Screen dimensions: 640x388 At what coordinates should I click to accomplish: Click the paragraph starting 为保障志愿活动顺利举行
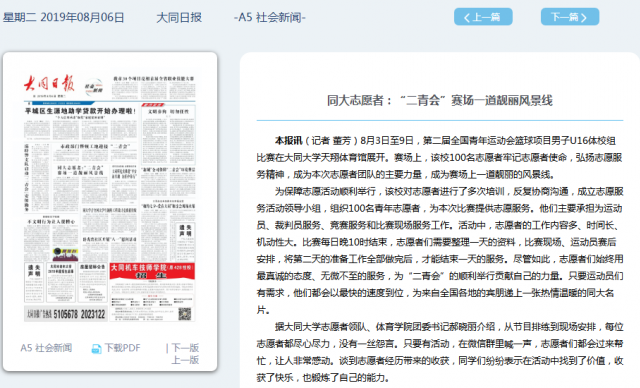[440, 251]
